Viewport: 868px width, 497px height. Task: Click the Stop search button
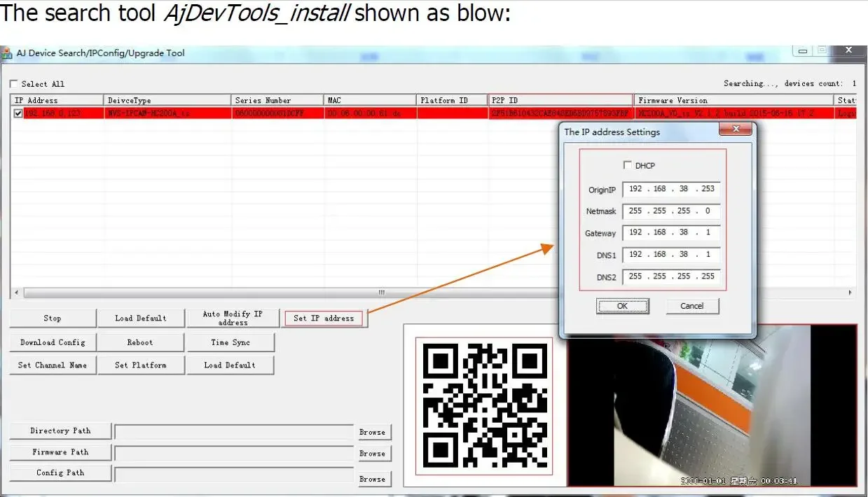(53, 318)
